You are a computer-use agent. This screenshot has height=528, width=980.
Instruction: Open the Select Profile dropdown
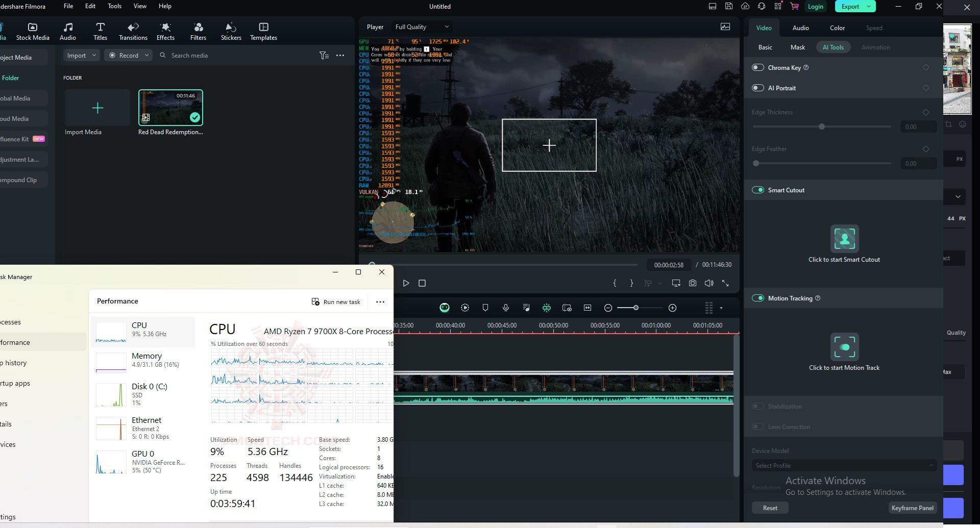(x=843, y=465)
